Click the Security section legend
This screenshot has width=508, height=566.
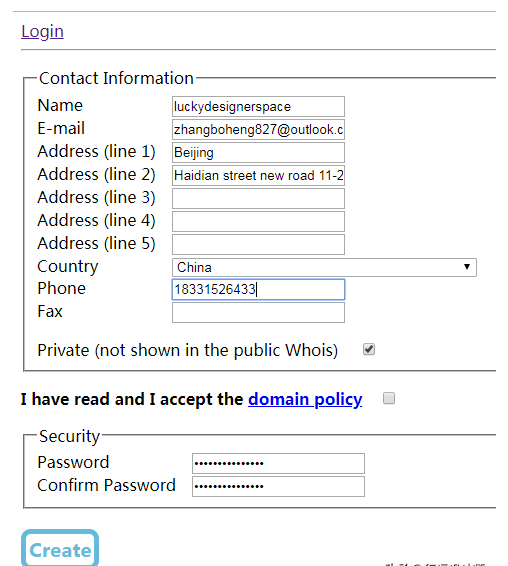(x=69, y=436)
